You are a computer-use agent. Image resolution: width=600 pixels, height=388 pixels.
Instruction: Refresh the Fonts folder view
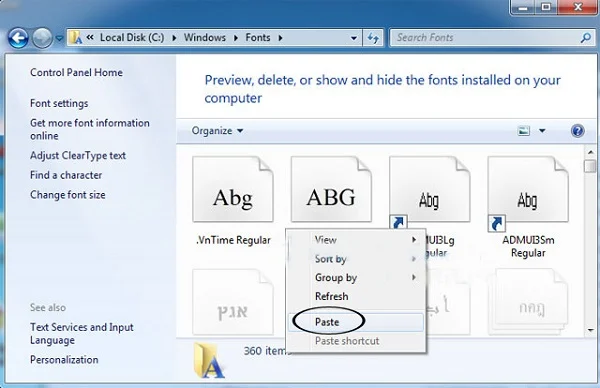coord(373,38)
